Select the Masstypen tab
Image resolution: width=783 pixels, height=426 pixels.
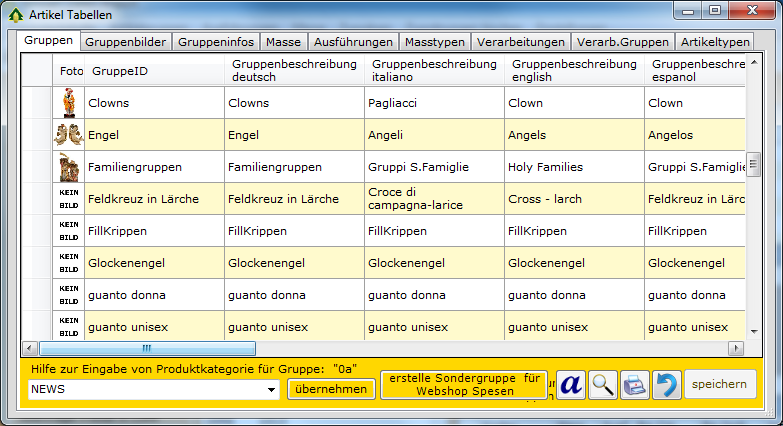click(x=434, y=42)
